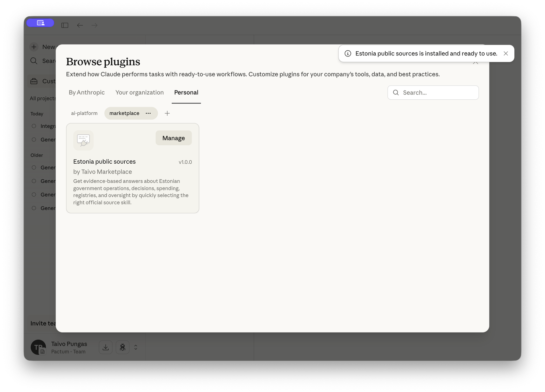
Task: Open Estonia public sources plugin title
Action: click(104, 162)
